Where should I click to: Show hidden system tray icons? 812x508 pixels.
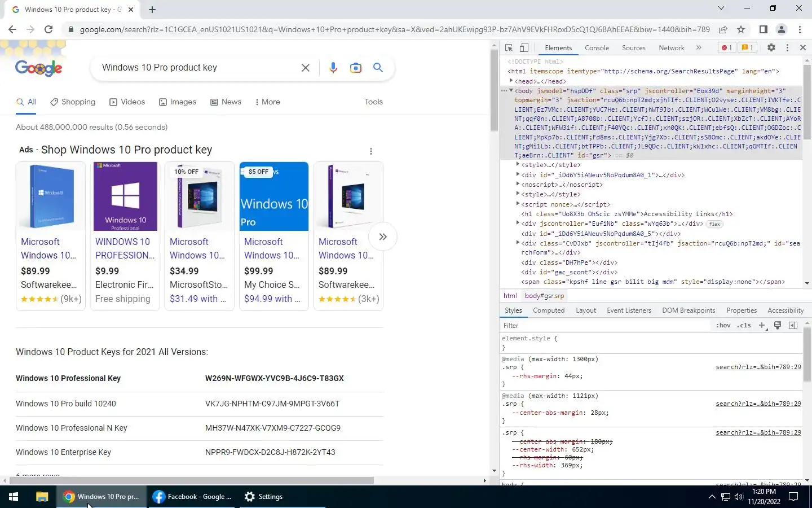(712, 497)
